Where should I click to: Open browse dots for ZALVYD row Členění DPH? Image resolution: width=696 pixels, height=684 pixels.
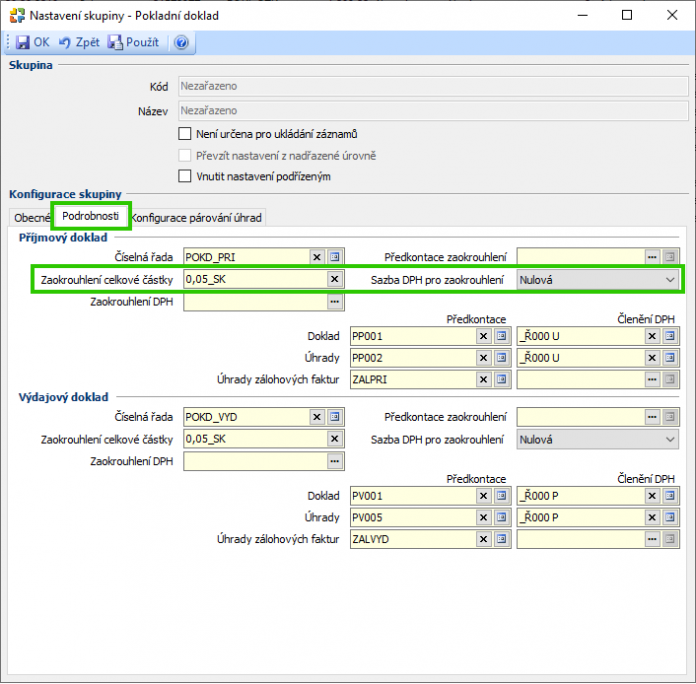[652, 539]
